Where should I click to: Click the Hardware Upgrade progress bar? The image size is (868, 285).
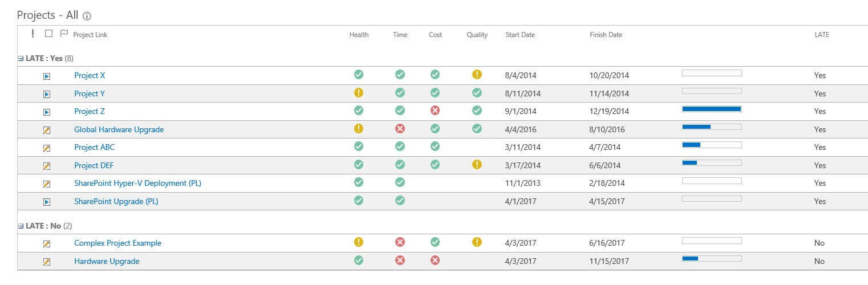point(712,258)
